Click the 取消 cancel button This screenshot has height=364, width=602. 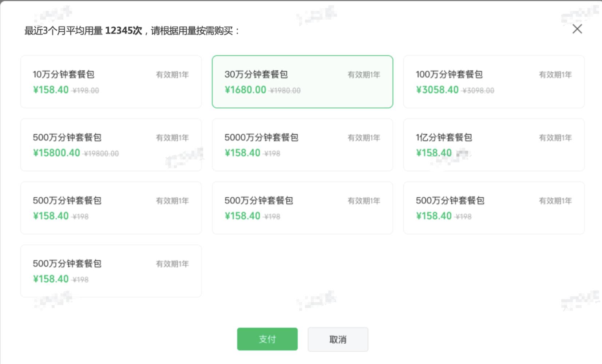click(338, 339)
